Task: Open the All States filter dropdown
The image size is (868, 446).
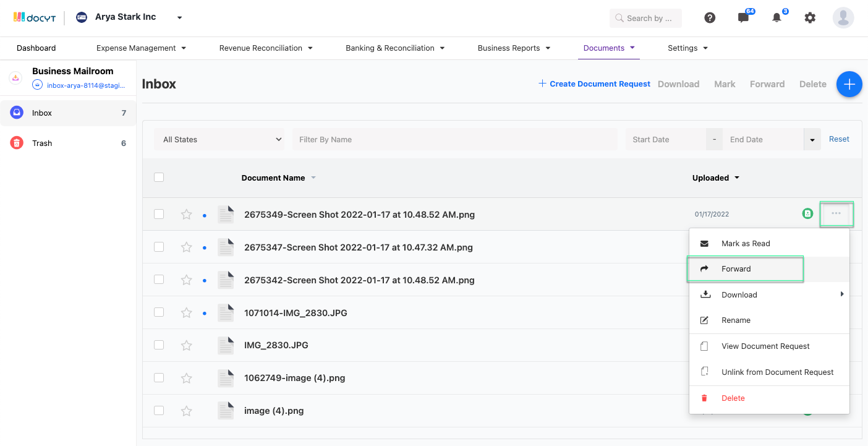Action: [x=219, y=140]
